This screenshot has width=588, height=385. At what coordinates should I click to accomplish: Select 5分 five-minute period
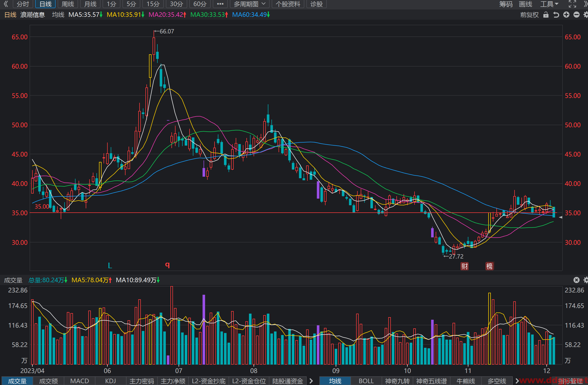pyautogui.click(x=131, y=4)
